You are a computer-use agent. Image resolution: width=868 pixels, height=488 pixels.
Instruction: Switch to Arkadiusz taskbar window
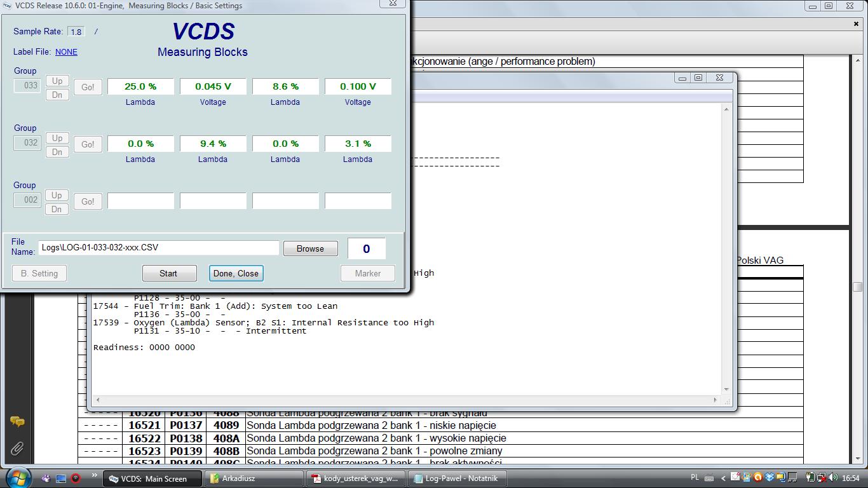coord(254,478)
